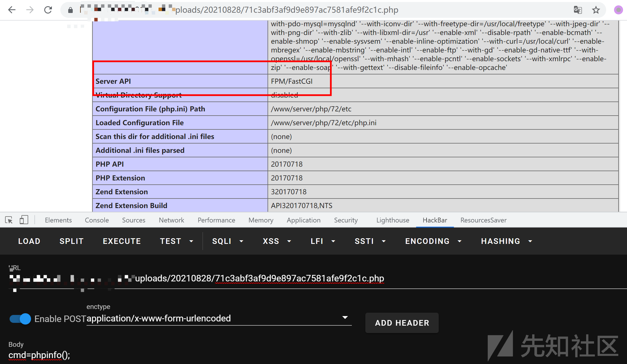Image resolution: width=627 pixels, height=364 pixels.
Task: Click the HackBar URL input field
Action: click(x=259, y=279)
